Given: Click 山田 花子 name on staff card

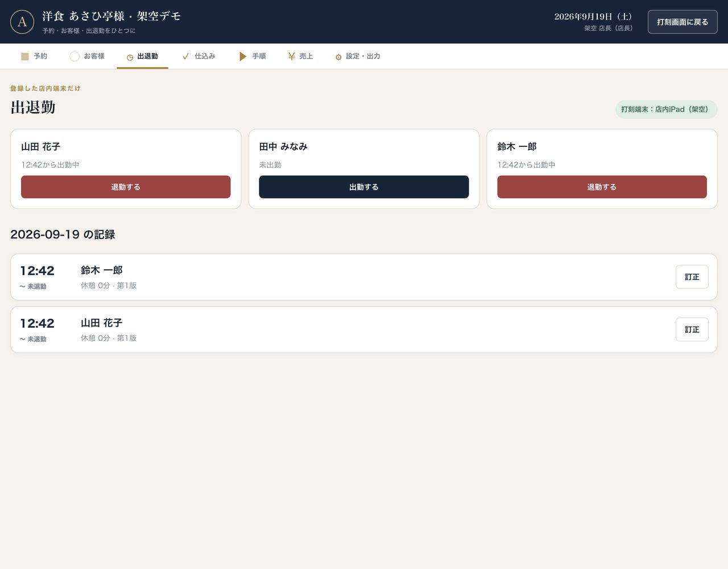Looking at the screenshot, I should tap(40, 146).
